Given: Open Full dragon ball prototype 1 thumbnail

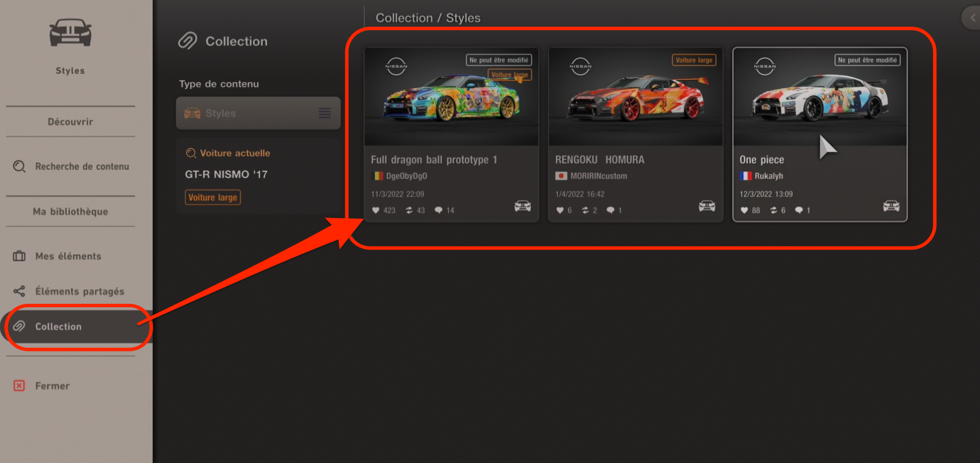Looking at the screenshot, I should click(451, 97).
